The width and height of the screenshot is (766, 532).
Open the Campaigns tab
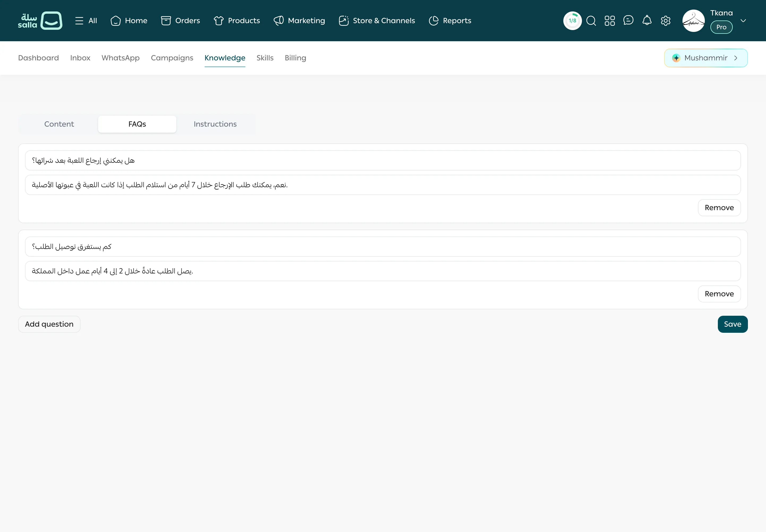172,58
